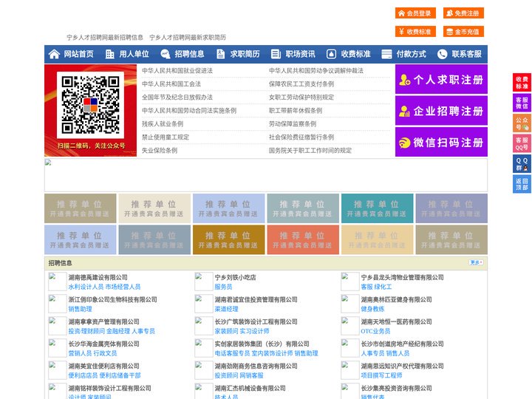Image resolution: width=532 pixels, height=399 pixels.
Task: Open 禁止使用童工规定 link
Action: (x=166, y=137)
